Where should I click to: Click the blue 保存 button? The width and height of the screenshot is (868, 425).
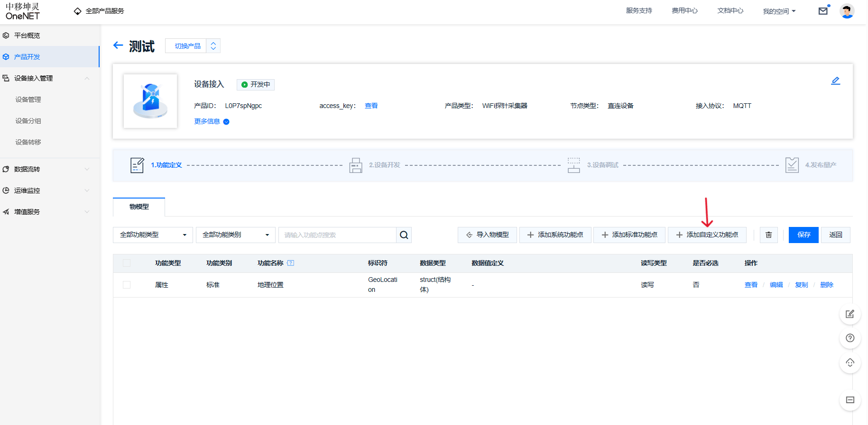(803, 235)
